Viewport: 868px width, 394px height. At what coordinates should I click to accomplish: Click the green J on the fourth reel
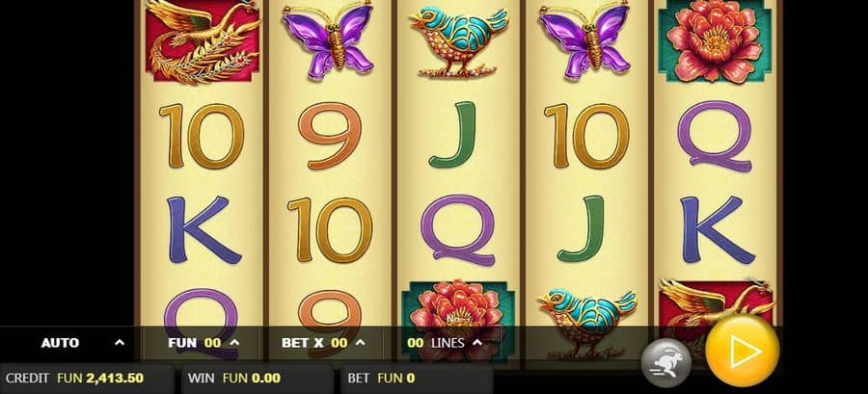point(581,228)
